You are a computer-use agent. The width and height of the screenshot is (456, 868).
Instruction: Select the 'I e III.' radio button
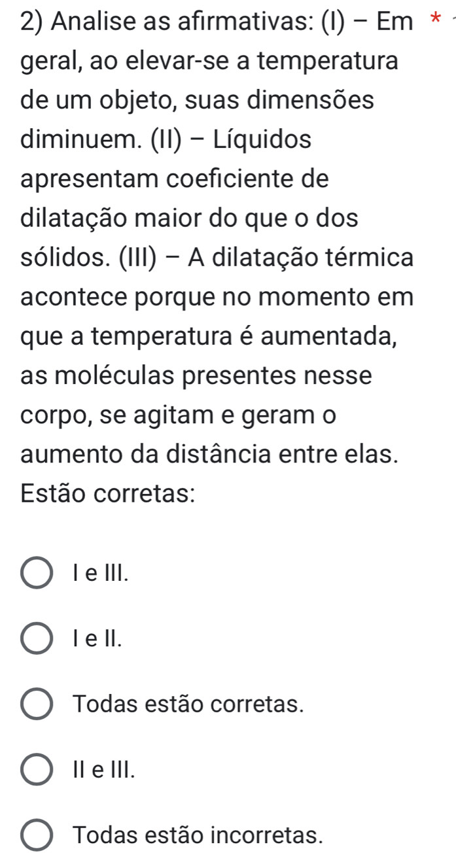coord(39,574)
